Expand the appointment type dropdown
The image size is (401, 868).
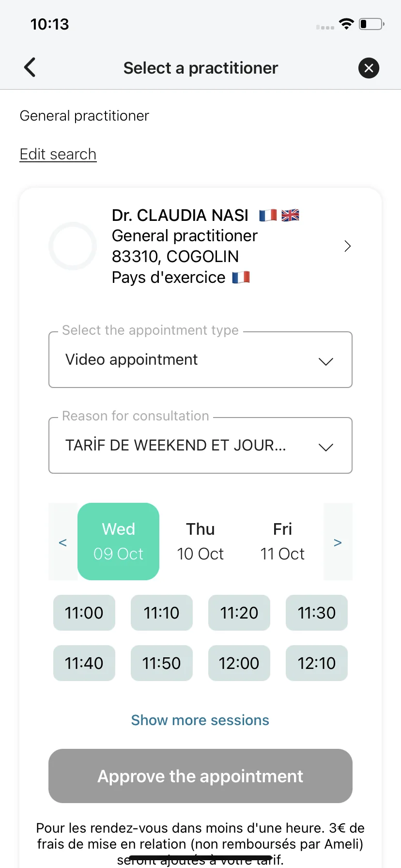[200, 359]
